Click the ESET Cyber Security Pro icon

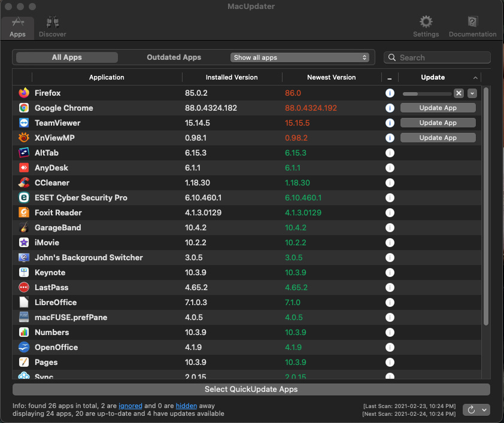(24, 197)
